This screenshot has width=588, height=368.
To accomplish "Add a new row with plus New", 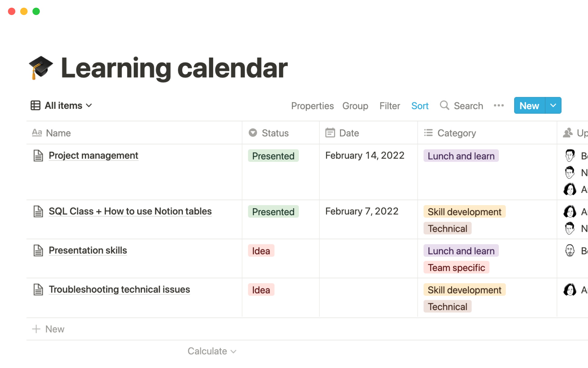I will 48,329.
